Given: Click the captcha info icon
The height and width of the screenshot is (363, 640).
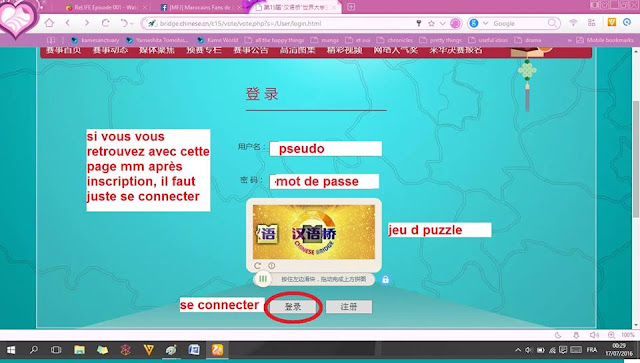Looking at the screenshot, I should coord(271,266).
